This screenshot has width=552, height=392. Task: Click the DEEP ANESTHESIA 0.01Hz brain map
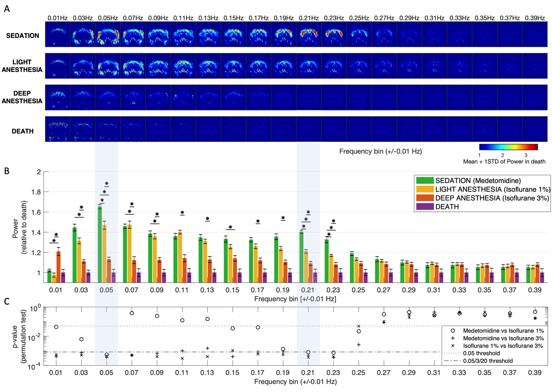coord(58,97)
